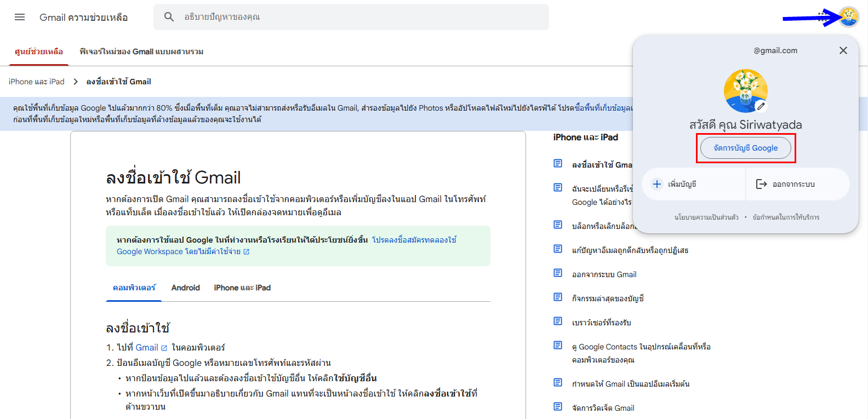Edit profile picture pencil icon
The height and width of the screenshot is (419, 868).
pyautogui.click(x=761, y=106)
